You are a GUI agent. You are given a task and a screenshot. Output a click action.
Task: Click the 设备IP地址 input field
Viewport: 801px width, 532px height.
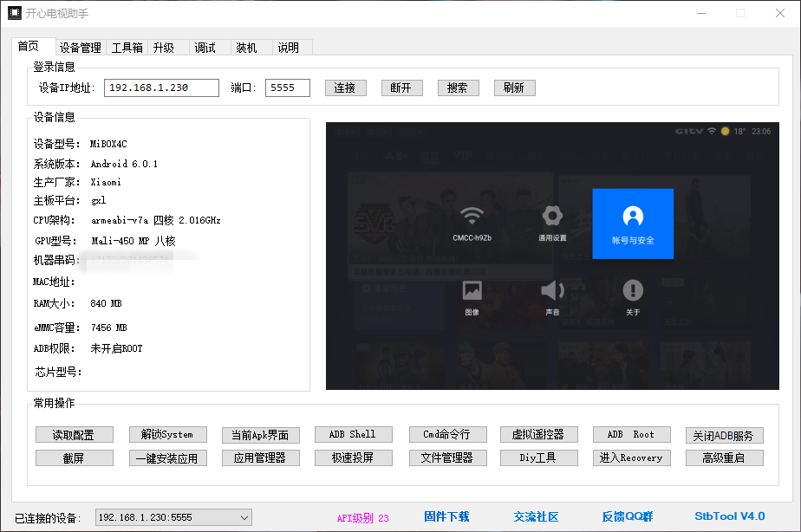[x=161, y=88]
